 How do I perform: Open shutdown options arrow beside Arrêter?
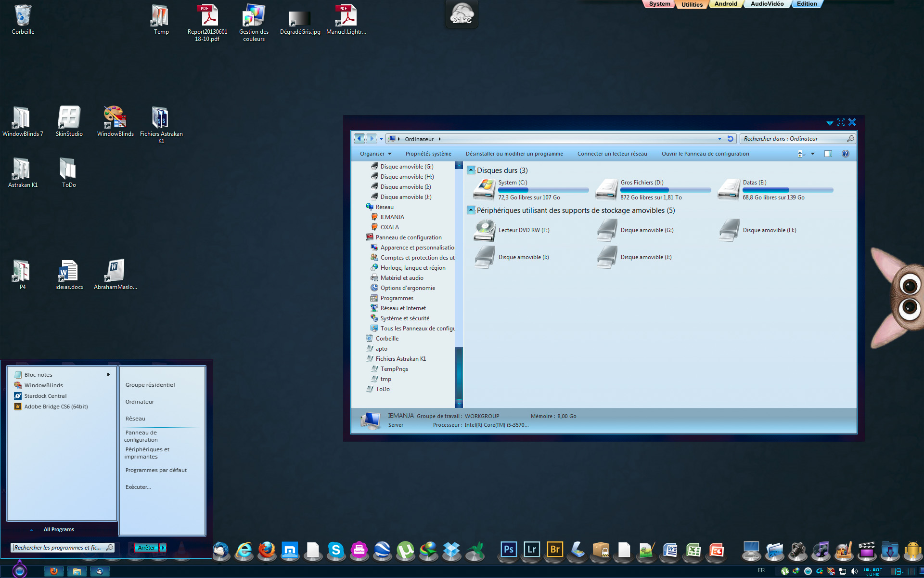point(163,548)
